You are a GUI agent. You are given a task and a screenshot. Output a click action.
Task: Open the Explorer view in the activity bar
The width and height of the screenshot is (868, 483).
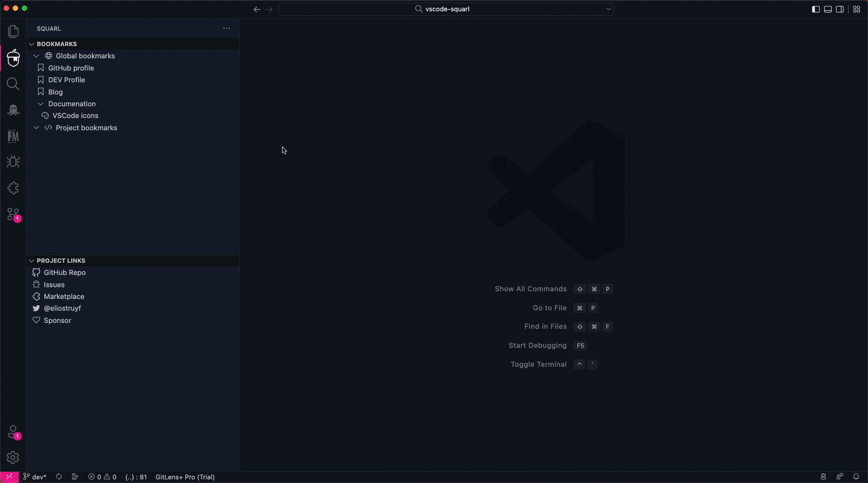click(13, 31)
